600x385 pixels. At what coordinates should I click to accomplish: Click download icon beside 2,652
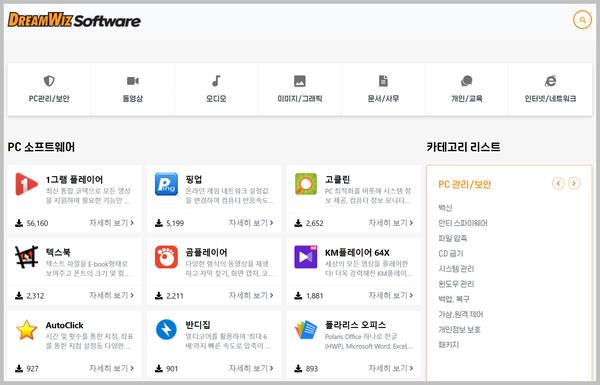pos(298,223)
